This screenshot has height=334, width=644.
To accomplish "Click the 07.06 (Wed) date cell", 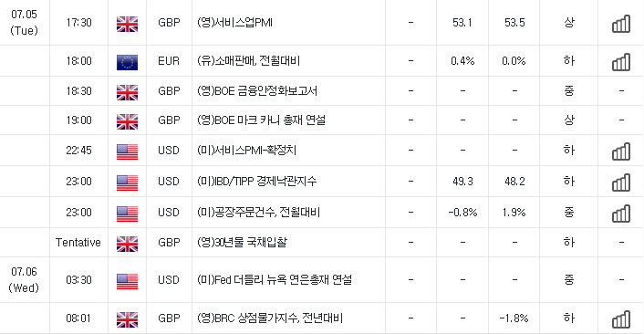I will [x=25, y=280].
